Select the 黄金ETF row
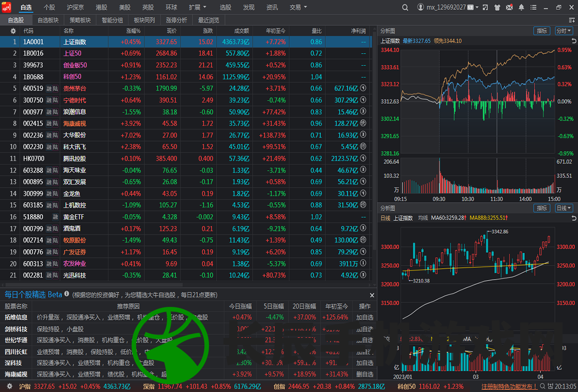 point(186,217)
